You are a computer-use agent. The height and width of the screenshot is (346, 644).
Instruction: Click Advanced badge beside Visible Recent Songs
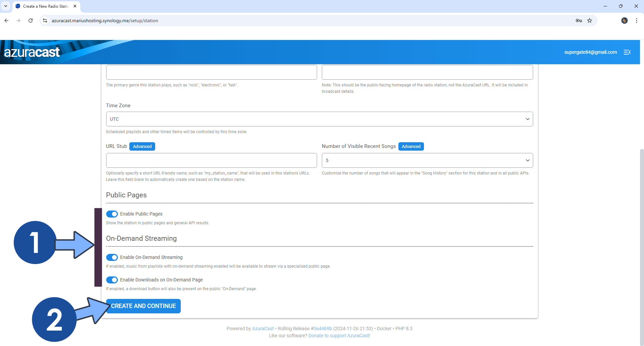point(411,146)
